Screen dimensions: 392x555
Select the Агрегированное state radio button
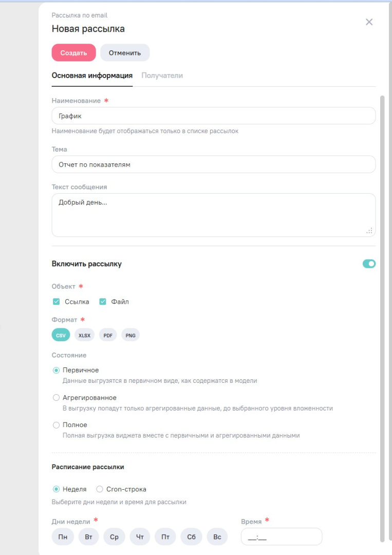(57, 398)
